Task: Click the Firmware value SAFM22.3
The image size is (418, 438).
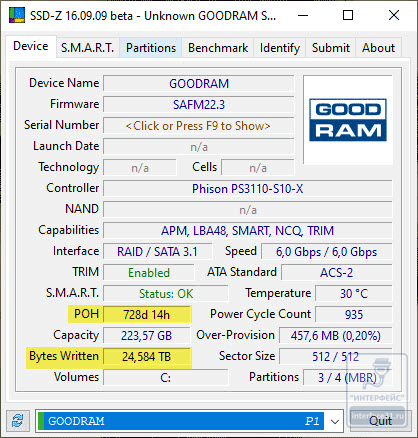Action: coord(198,105)
